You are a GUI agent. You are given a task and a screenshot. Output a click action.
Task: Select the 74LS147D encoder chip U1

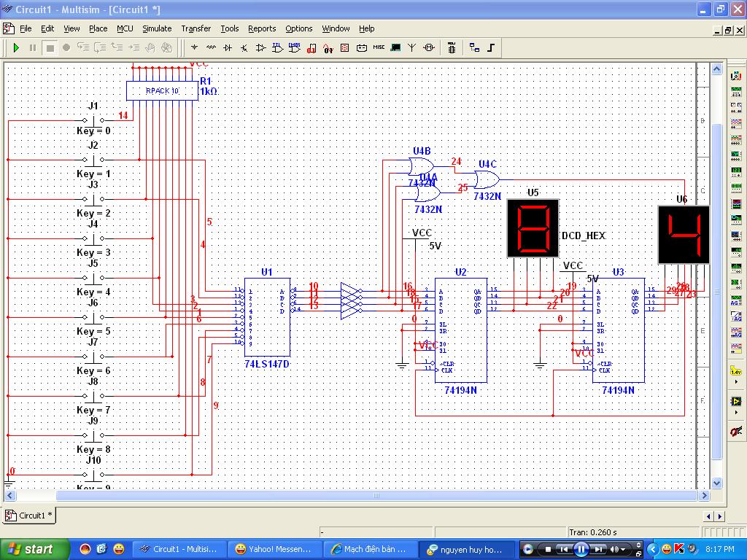[267, 317]
